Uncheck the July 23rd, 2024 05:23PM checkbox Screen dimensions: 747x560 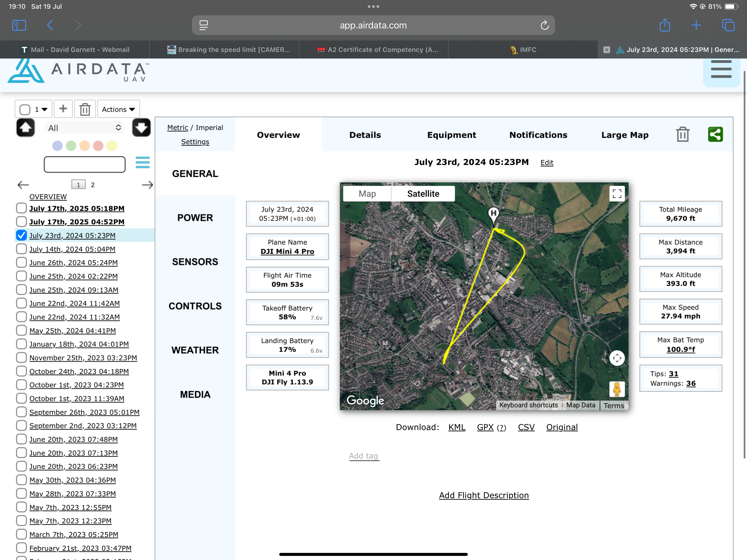tap(21, 235)
